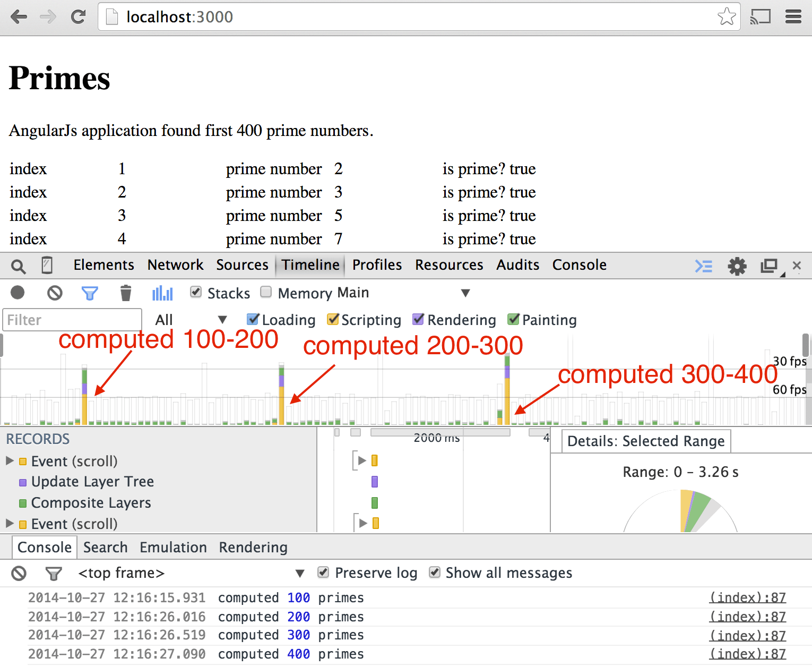Uncheck the Stacks checkbox
This screenshot has width=812, height=666.
196,292
